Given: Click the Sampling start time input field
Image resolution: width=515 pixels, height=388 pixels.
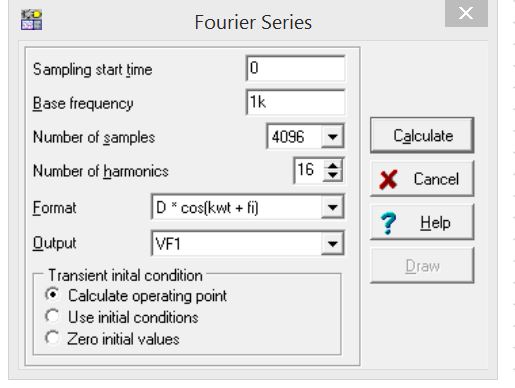Looking at the screenshot, I should click(296, 68).
